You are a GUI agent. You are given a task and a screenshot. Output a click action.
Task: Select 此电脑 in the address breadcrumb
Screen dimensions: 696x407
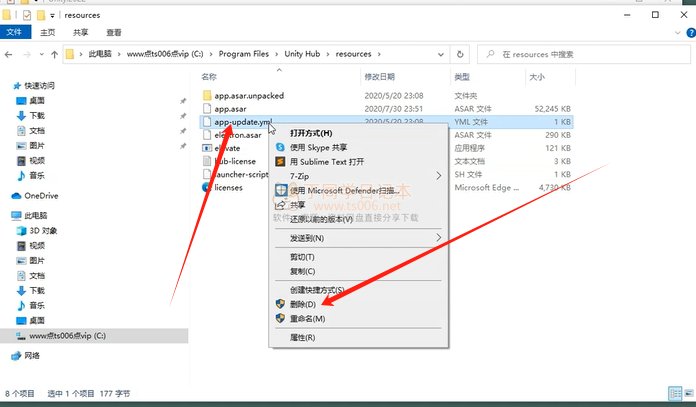(100, 54)
